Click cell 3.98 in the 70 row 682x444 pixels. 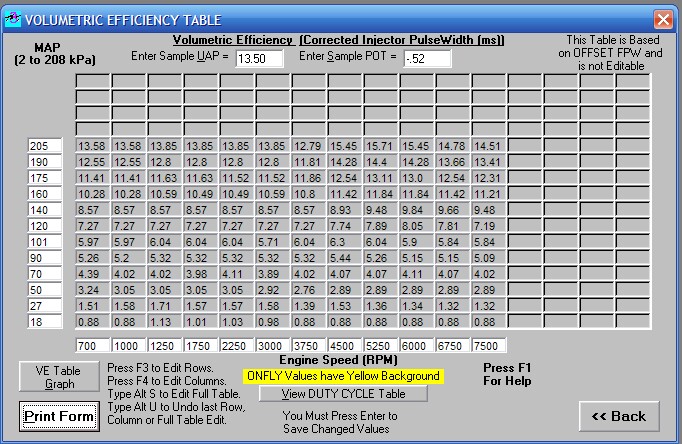(201, 274)
